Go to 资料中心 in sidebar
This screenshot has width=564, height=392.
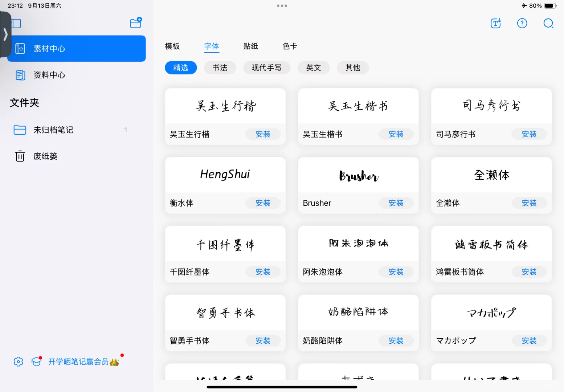click(x=77, y=75)
